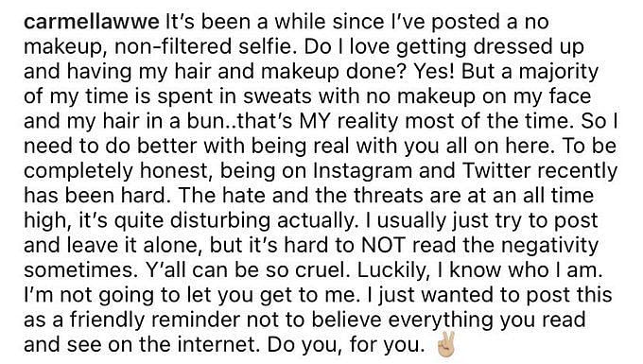Click the word "Instagram" in the caption

point(362,171)
